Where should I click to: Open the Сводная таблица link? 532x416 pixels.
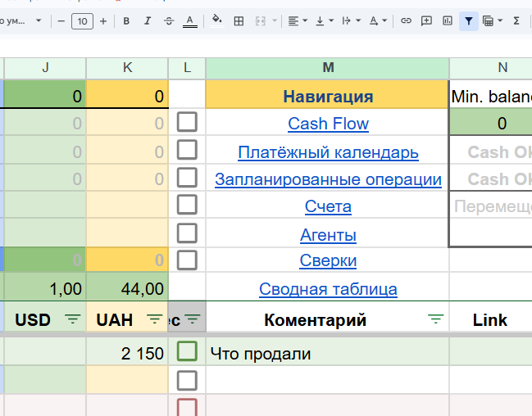[328, 289]
